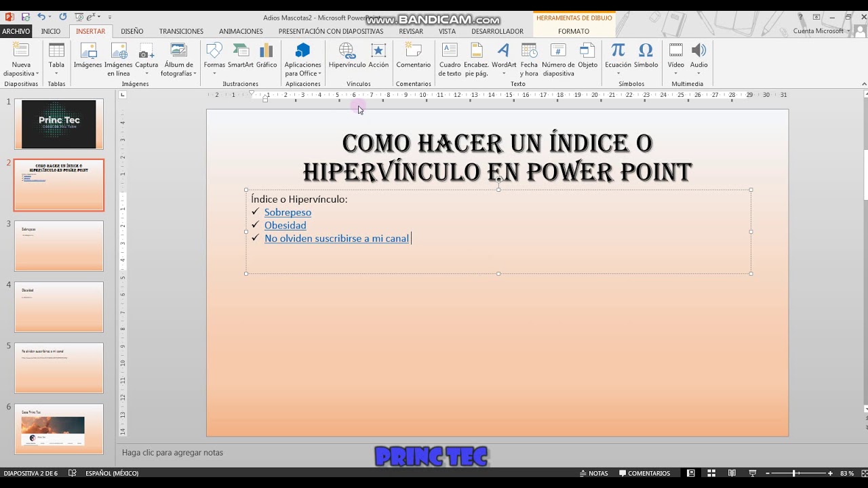868x488 pixels.
Task: Click the notes field 'Haga clic para agregar notas'
Action: (172, 453)
